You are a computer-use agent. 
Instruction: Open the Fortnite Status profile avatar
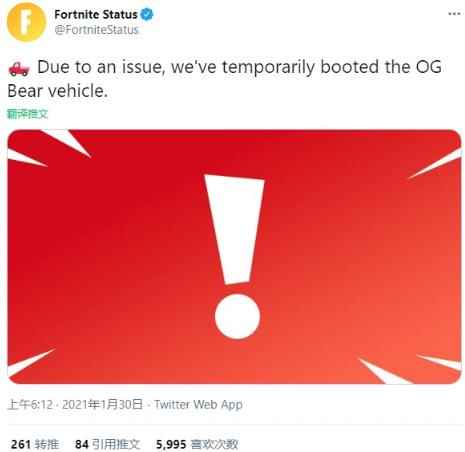click(x=26, y=21)
